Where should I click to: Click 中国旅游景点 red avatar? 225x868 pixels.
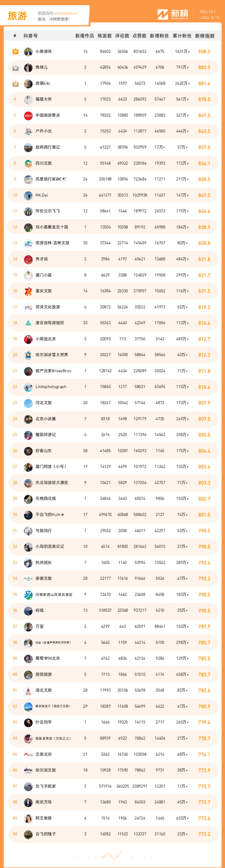[28, 116]
